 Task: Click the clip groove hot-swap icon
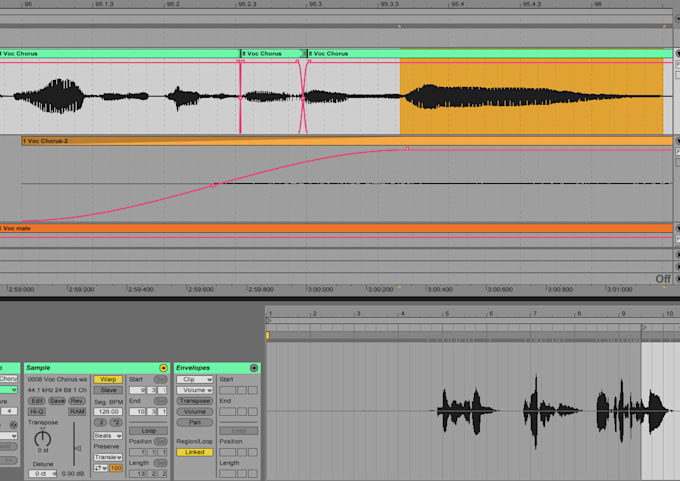point(13,425)
